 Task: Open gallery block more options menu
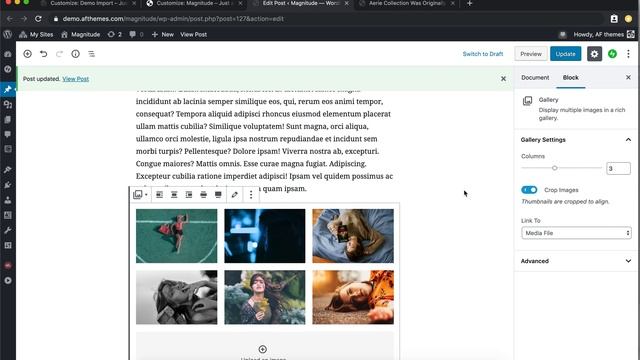(251, 195)
